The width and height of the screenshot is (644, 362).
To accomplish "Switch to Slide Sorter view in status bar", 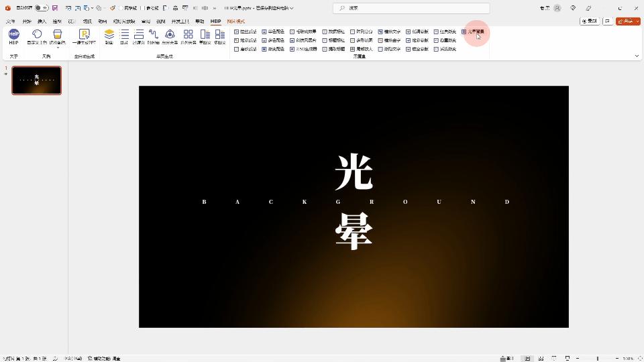I will coord(540,359).
